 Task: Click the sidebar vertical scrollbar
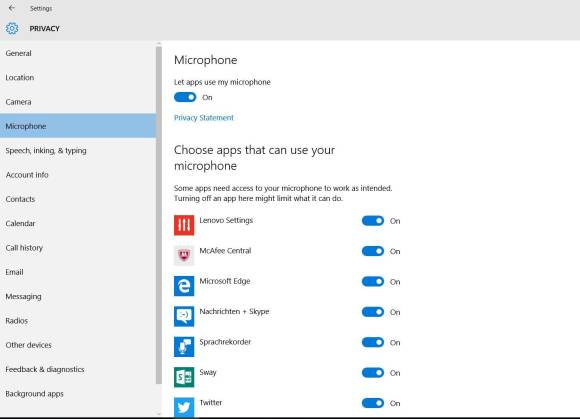coord(159,214)
